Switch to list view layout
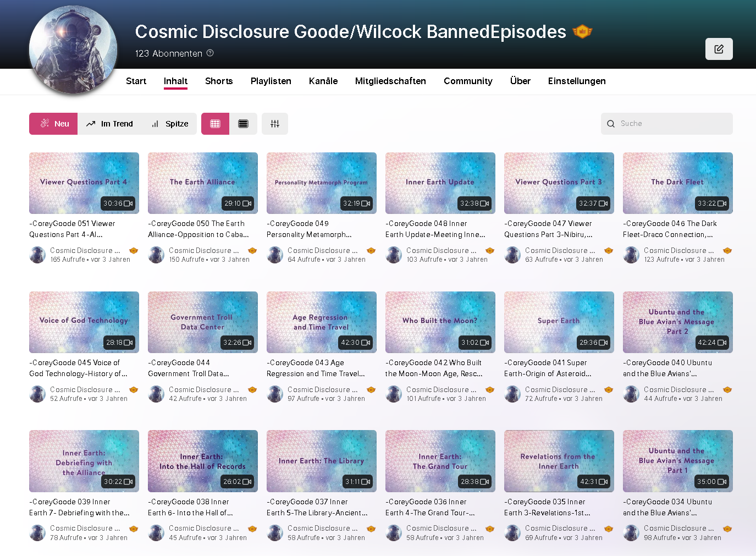 (x=243, y=124)
